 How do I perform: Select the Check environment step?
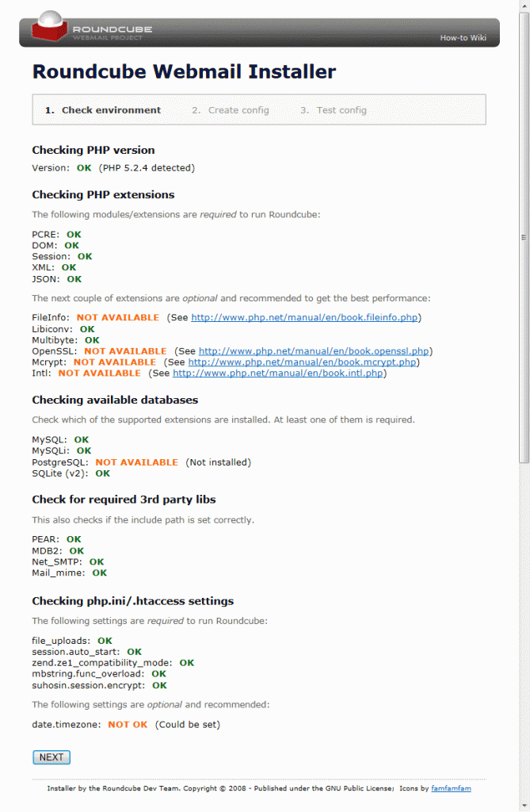tap(103, 109)
